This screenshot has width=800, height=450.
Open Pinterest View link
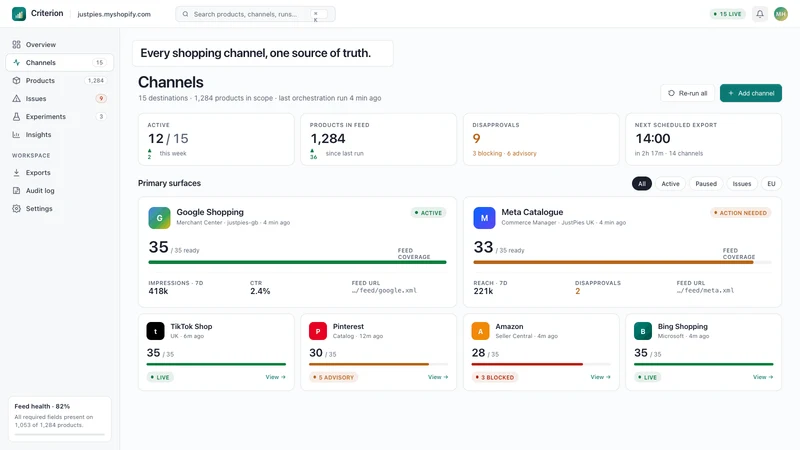tap(438, 377)
